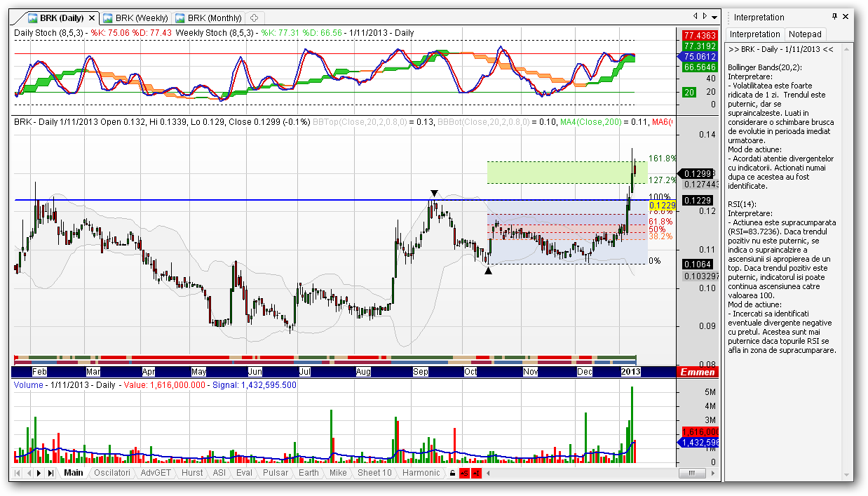Click the green 20 stochastic level box

click(689, 92)
